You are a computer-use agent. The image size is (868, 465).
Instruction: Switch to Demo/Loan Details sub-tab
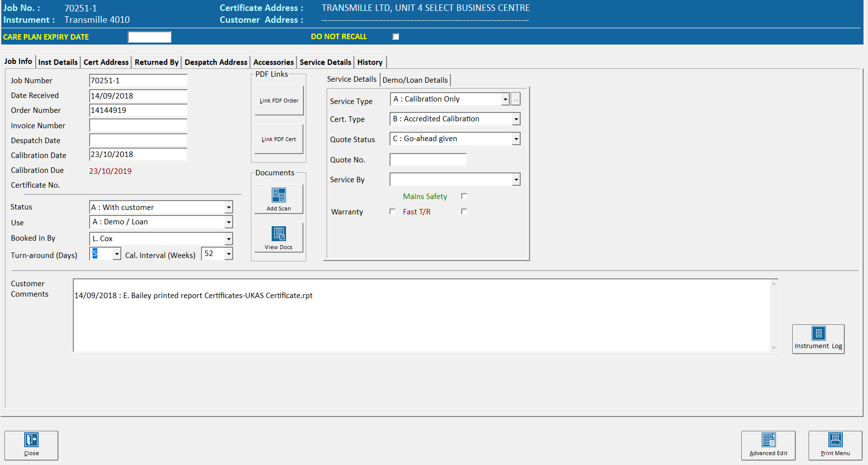pyautogui.click(x=415, y=80)
